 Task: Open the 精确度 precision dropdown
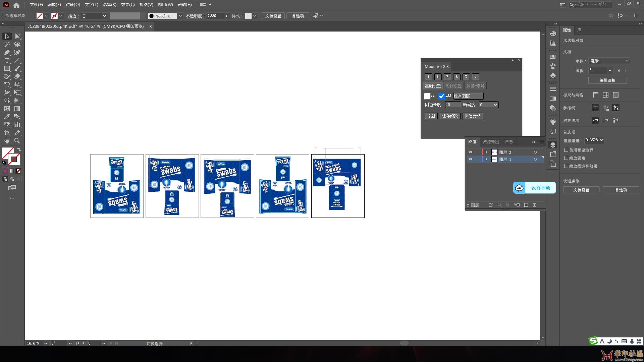point(488,105)
